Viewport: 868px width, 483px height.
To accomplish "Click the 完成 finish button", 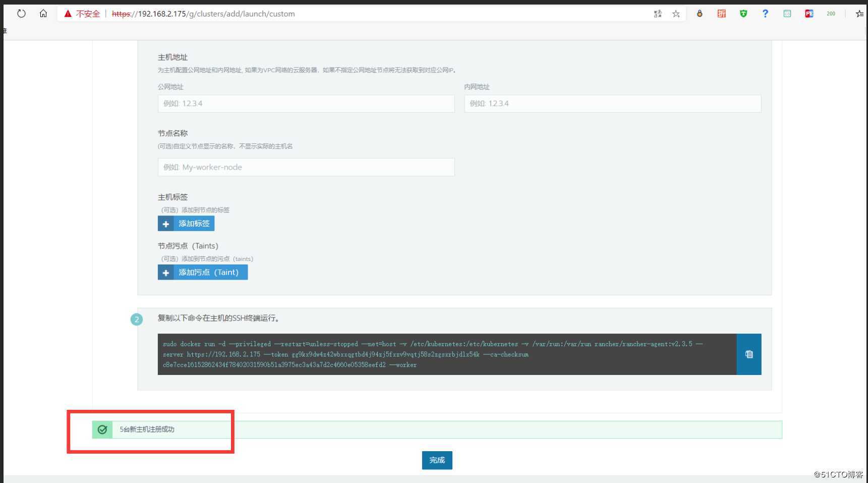I will [x=437, y=460].
